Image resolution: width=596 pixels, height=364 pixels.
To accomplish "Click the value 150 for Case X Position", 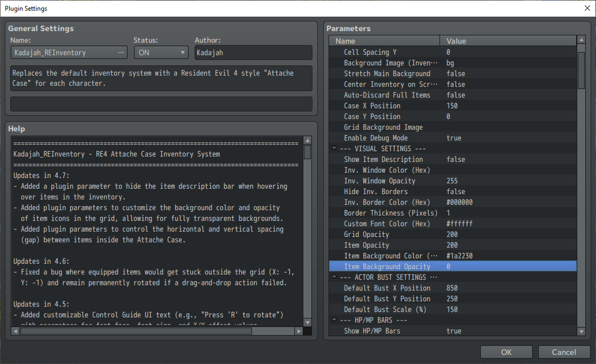I will [x=452, y=106].
